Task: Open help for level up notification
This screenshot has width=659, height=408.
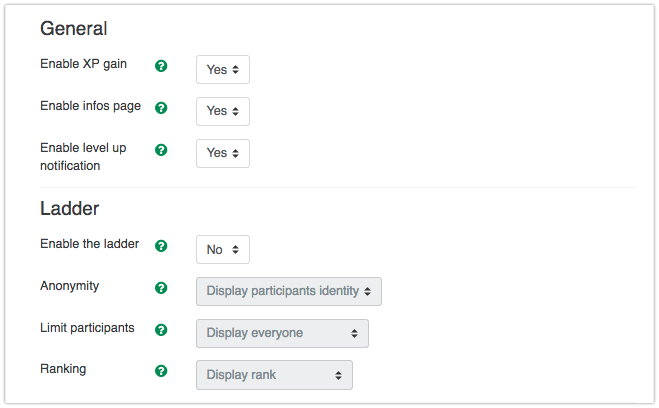Action: [x=161, y=150]
